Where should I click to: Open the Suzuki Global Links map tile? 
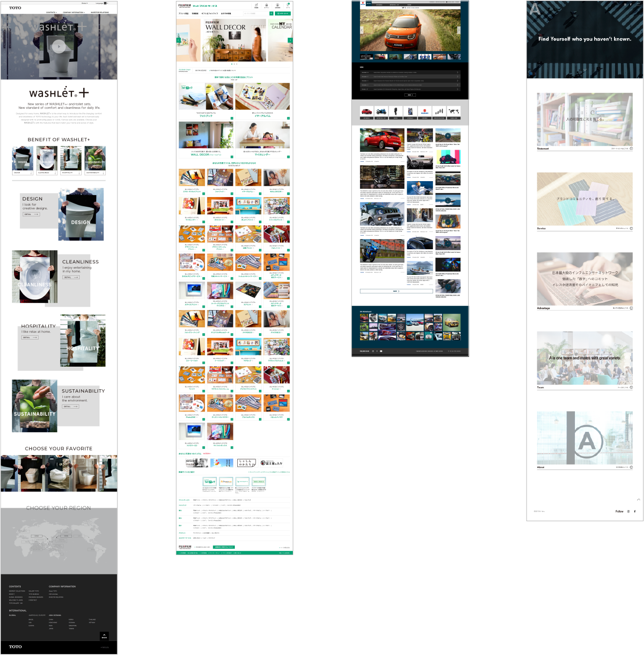pyautogui.click(x=454, y=113)
